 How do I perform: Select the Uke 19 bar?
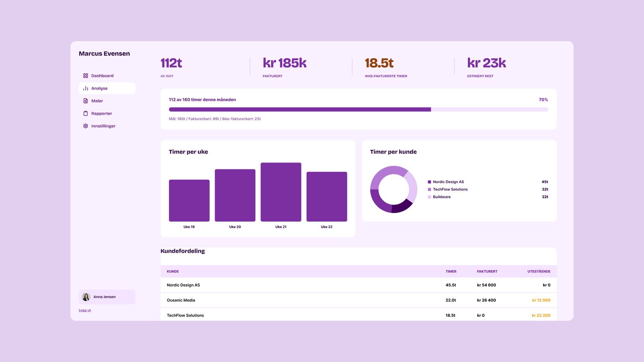click(x=189, y=201)
